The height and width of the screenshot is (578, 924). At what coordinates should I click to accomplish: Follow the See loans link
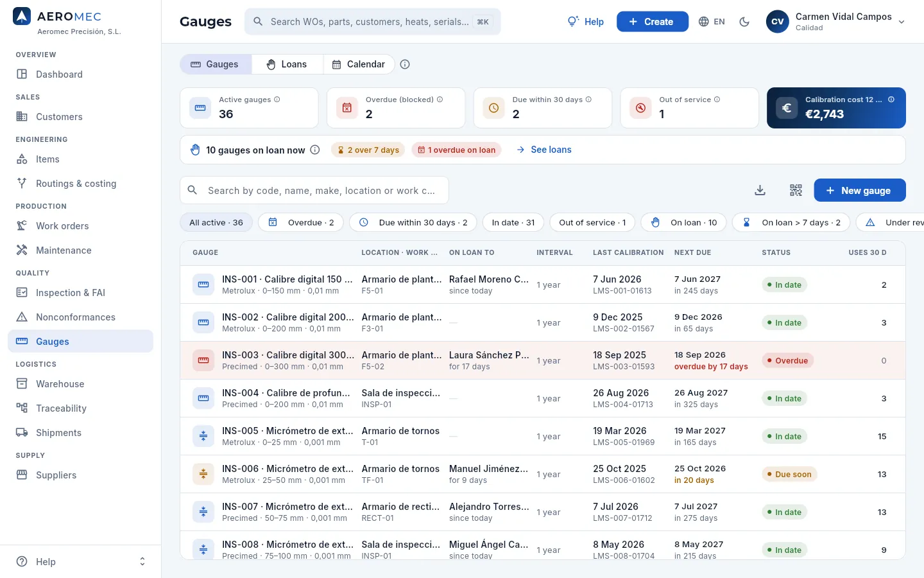(x=544, y=150)
